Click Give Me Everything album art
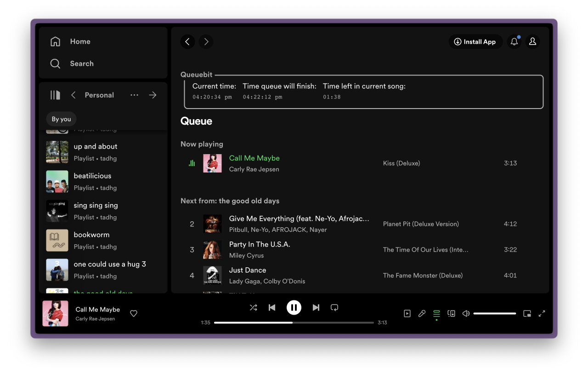The width and height of the screenshot is (588, 368). click(x=213, y=224)
